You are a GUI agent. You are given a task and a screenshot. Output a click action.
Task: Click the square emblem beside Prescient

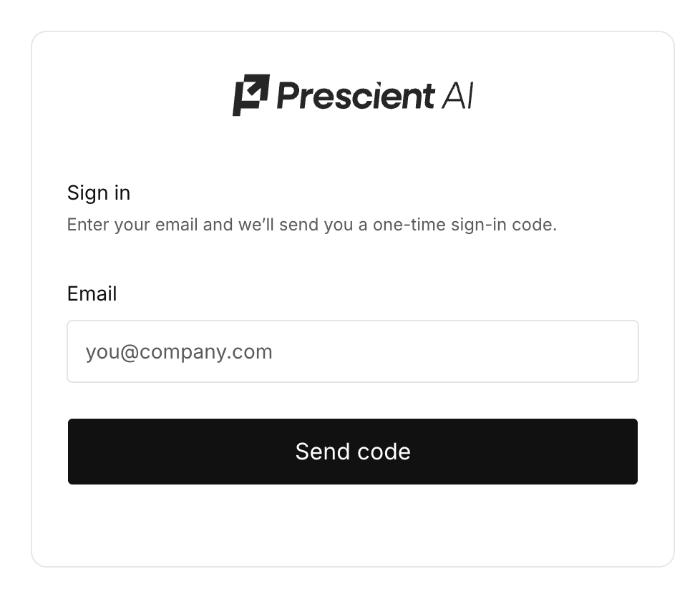251,95
